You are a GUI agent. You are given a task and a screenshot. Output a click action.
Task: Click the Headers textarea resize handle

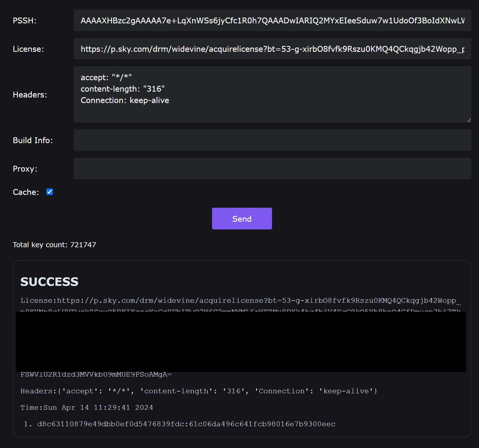pos(469,120)
